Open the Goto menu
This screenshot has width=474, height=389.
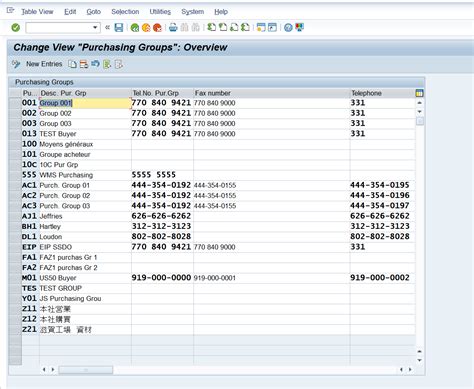(93, 12)
